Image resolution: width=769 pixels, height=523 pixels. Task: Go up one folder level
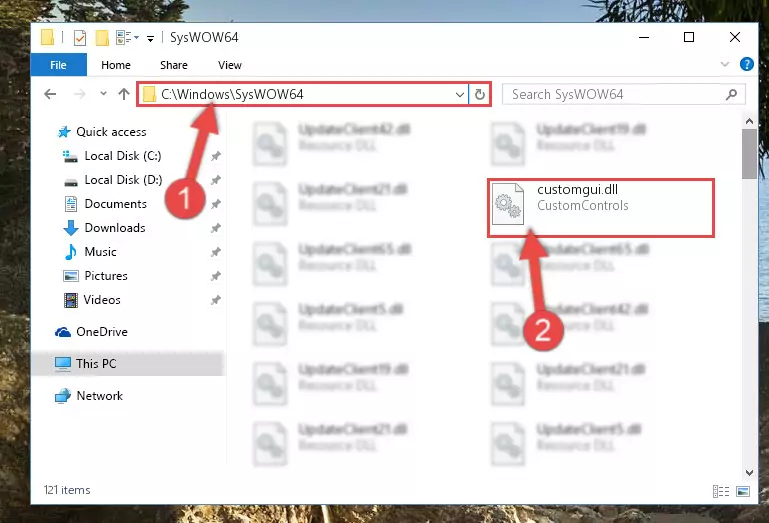coord(124,94)
